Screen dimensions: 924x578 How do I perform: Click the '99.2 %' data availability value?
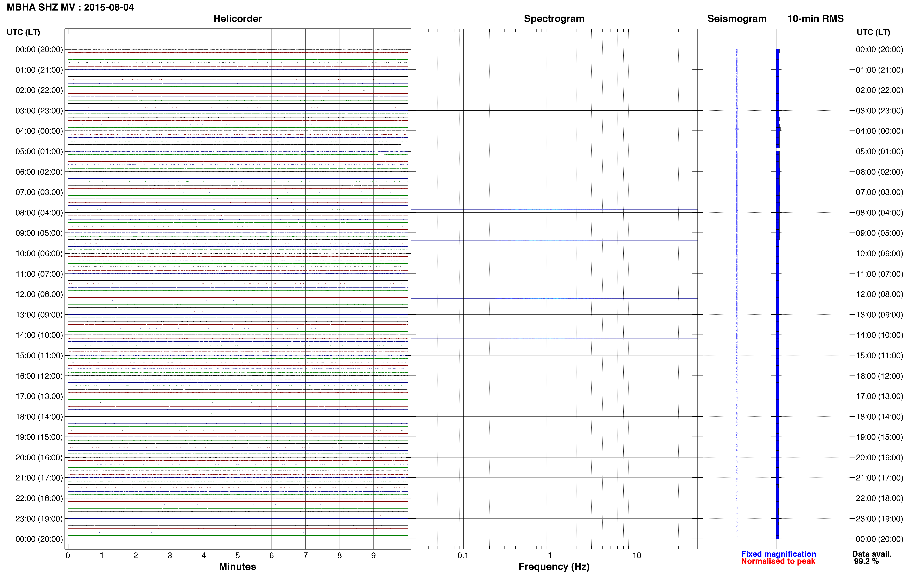coord(867,562)
